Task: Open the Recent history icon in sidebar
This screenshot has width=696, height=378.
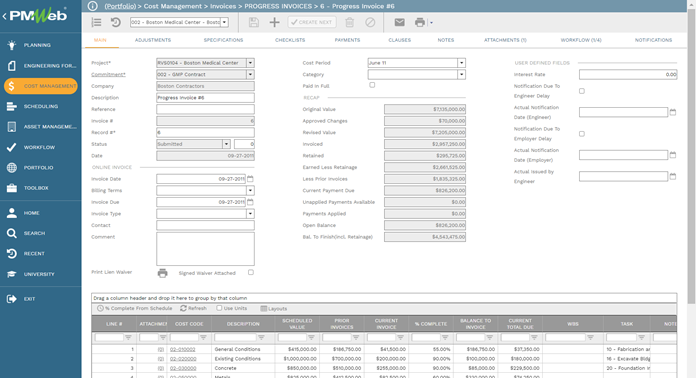Action: 12,254
